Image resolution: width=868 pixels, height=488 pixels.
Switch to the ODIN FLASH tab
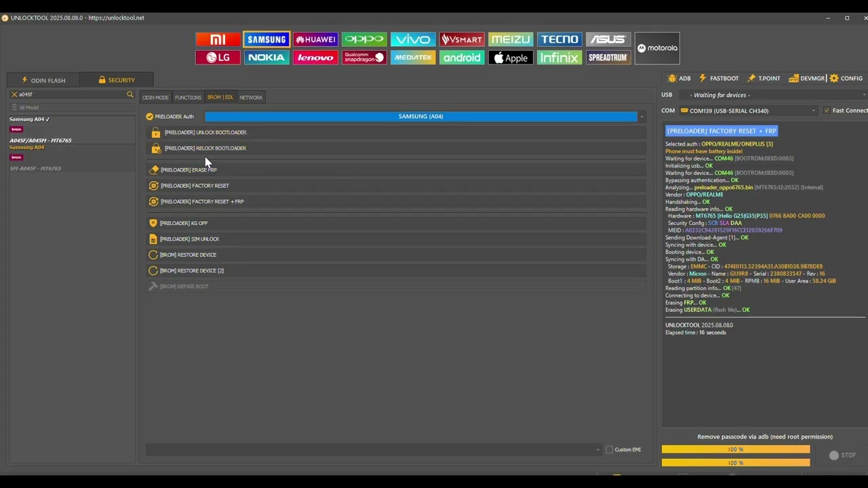point(43,80)
